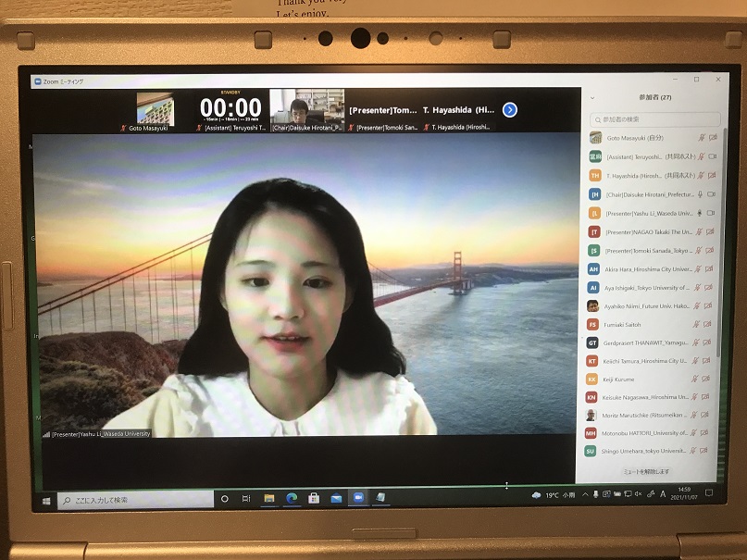Select Goto Masayuki avatar in participant list
This screenshot has height=560, width=747.
click(x=595, y=138)
